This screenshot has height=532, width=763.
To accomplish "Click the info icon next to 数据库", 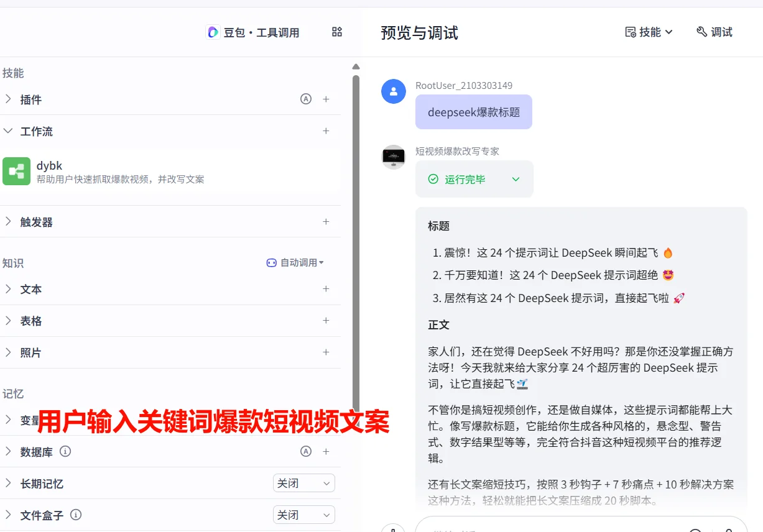I will pyautogui.click(x=65, y=451).
